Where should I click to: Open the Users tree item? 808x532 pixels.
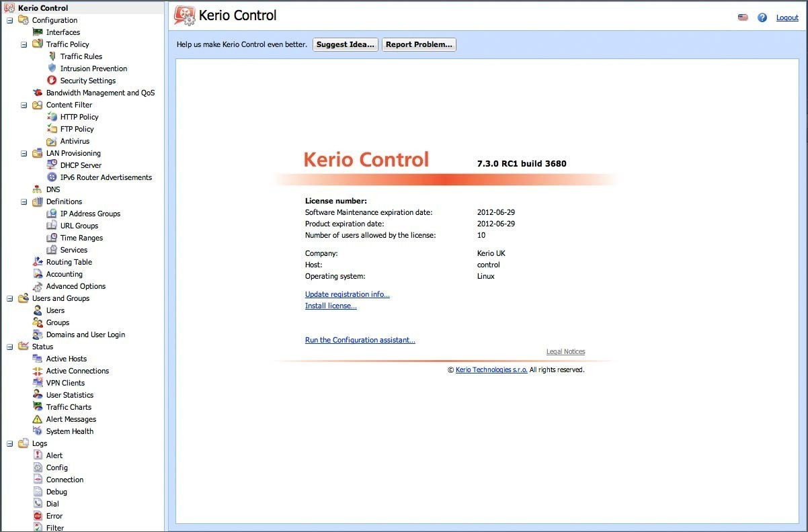coord(55,310)
